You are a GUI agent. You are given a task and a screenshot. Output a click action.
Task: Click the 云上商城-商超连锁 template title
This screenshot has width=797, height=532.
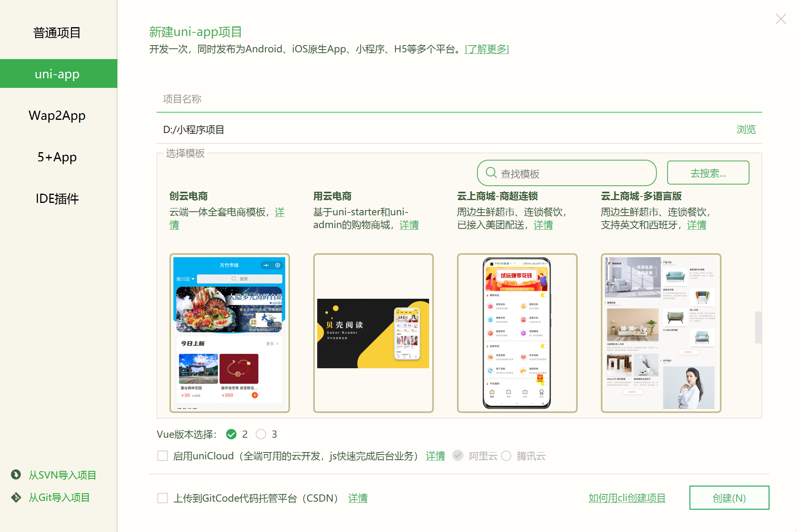click(x=497, y=196)
